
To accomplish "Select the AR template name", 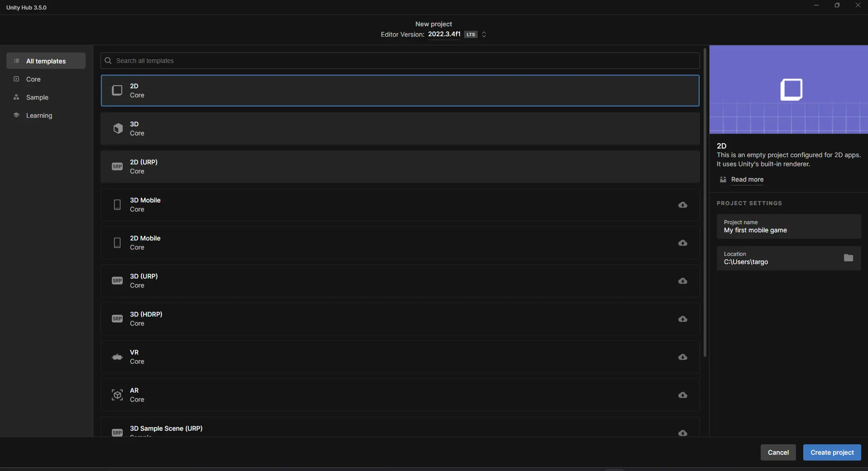I will 134,390.
